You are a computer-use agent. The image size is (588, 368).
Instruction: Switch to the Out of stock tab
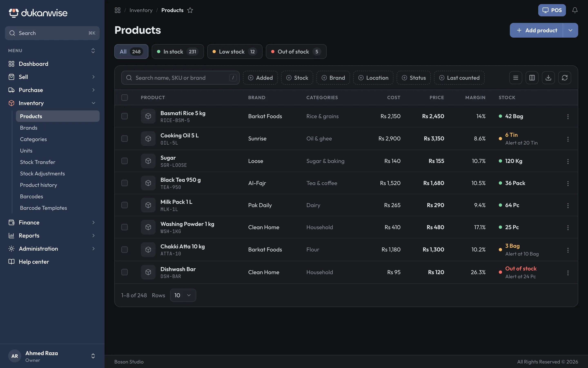tap(296, 52)
